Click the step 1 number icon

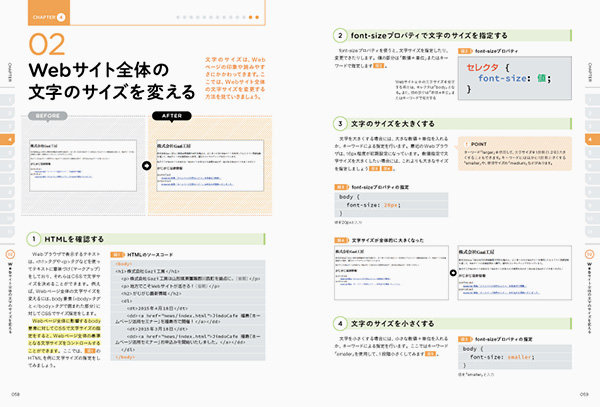[33, 239]
